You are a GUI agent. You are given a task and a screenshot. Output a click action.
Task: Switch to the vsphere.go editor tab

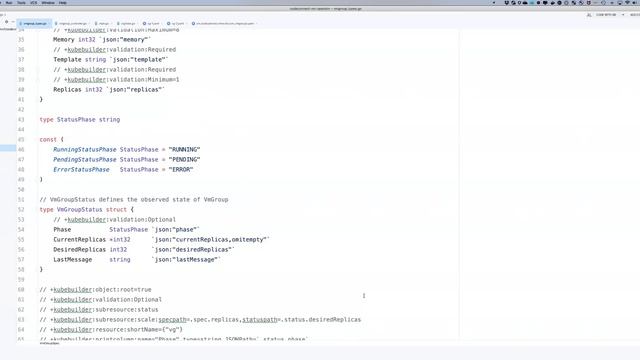point(127,24)
